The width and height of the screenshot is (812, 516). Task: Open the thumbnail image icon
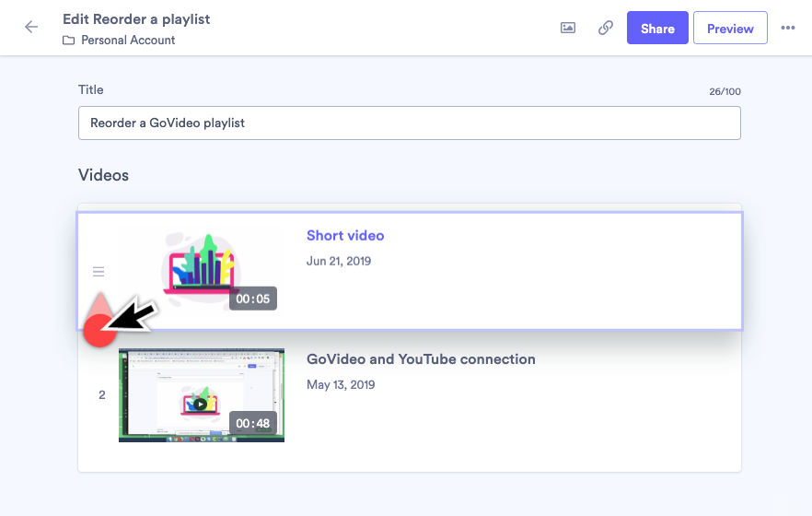click(567, 28)
